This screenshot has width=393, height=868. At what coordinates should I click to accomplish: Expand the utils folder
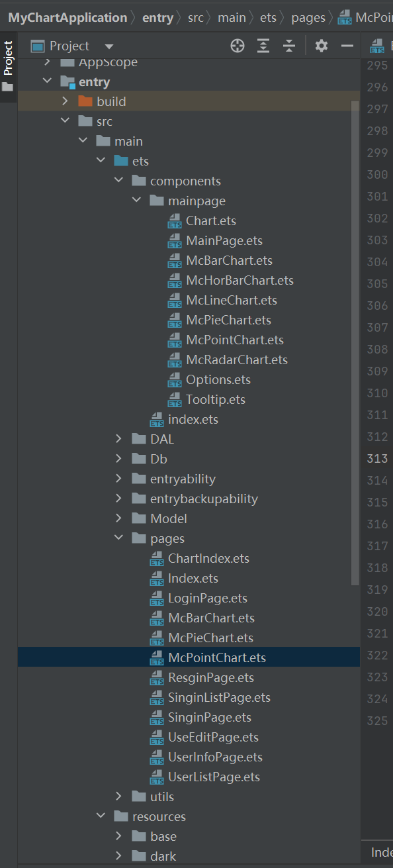point(118,796)
